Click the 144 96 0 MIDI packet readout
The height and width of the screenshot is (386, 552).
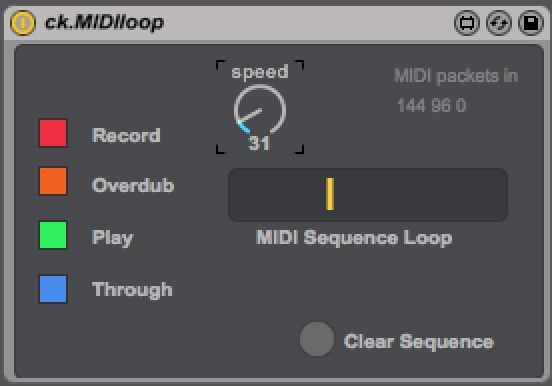point(432,105)
